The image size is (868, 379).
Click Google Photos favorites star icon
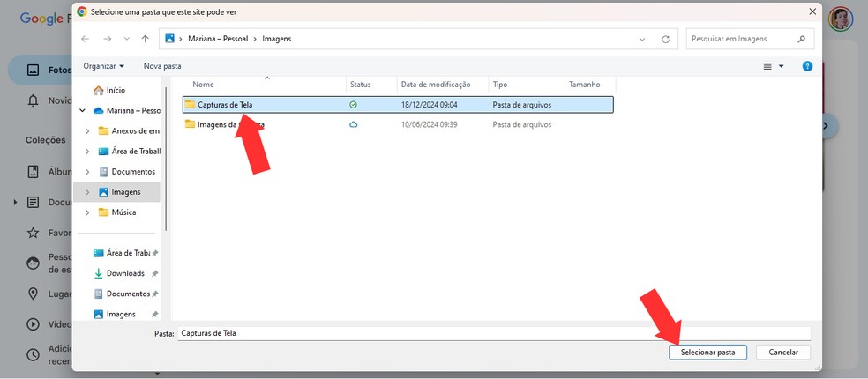coord(34,233)
